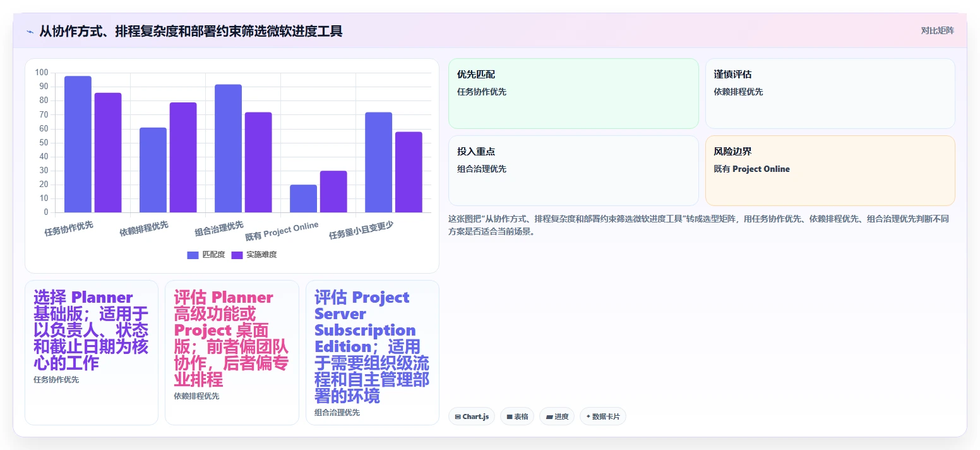
Task: Click the 组合治理优先 caption under Project Server card
Action: pos(337,413)
